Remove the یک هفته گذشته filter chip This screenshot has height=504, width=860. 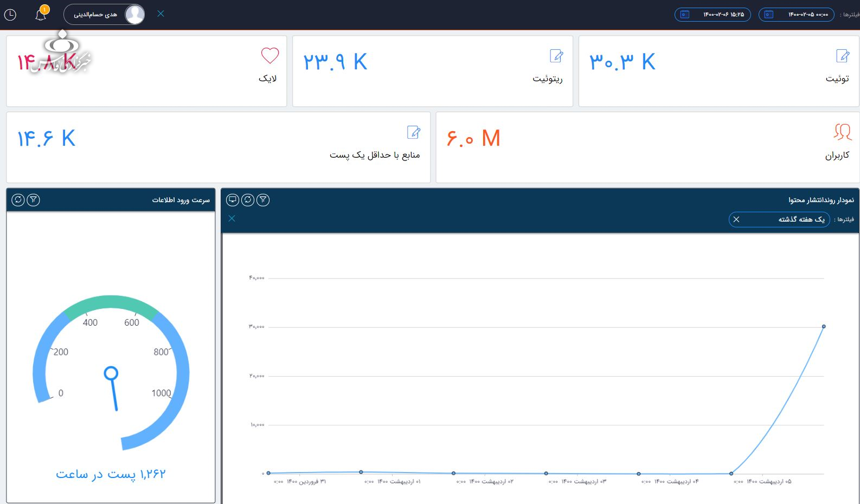coord(736,219)
